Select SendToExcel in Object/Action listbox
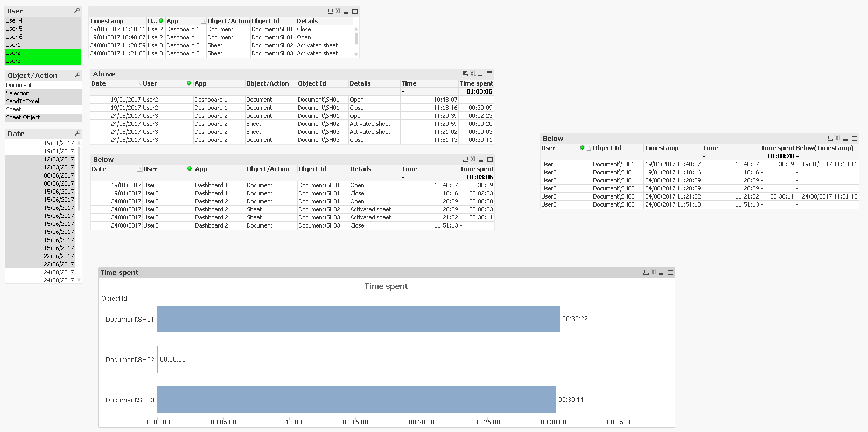The height and width of the screenshot is (432, 868). (x=44, y=101)
